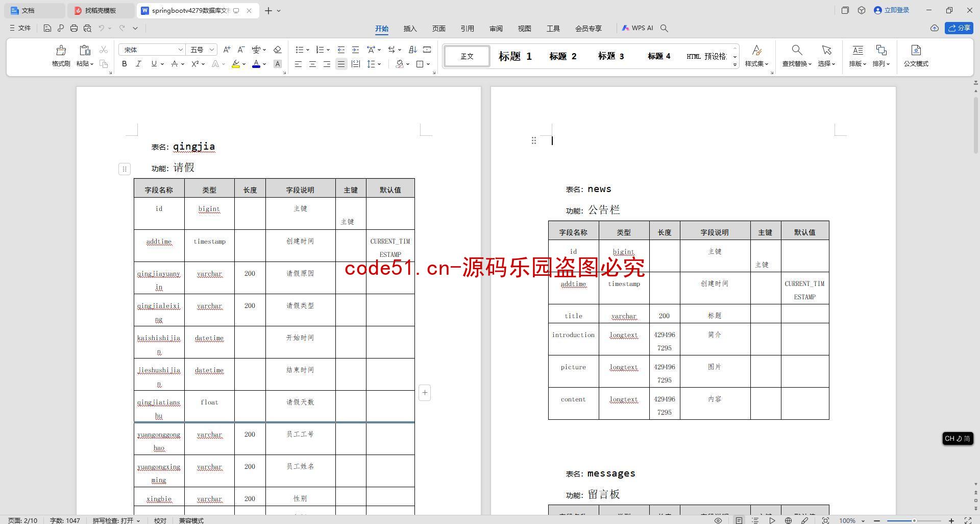Click 兼容模式 in status bar
This screenshot has width=980, height=524.
pos(191,520)
